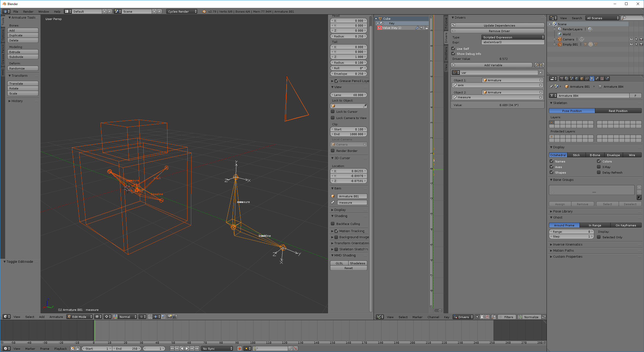Screen dimensions: 644x352
Task: Open the Armature menu in 3D view header
Action: click(x=56, y=317)
